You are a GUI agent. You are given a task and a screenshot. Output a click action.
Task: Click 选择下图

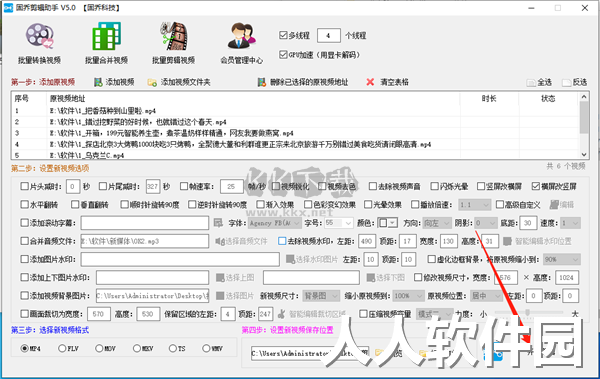click(x=386, y=278)
